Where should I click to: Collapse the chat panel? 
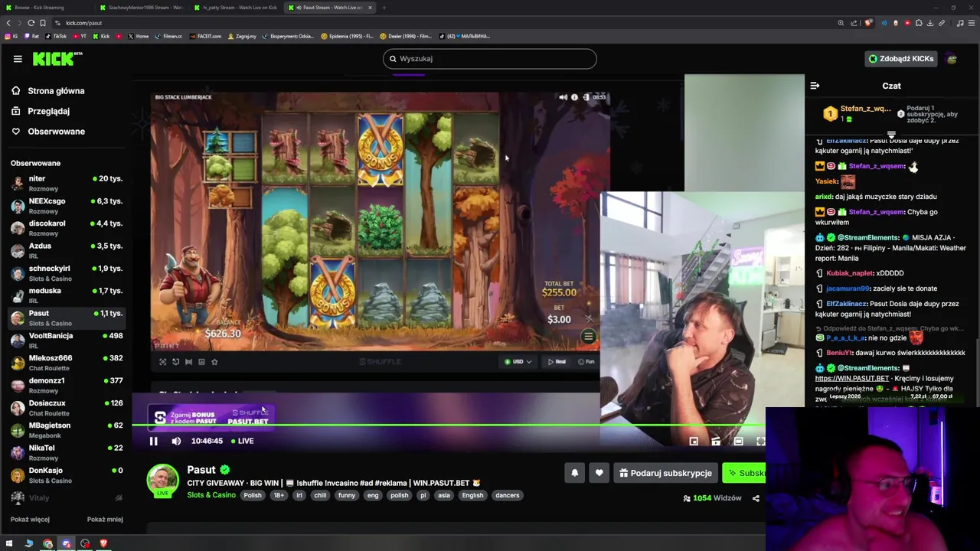click(x=815, y=86)
